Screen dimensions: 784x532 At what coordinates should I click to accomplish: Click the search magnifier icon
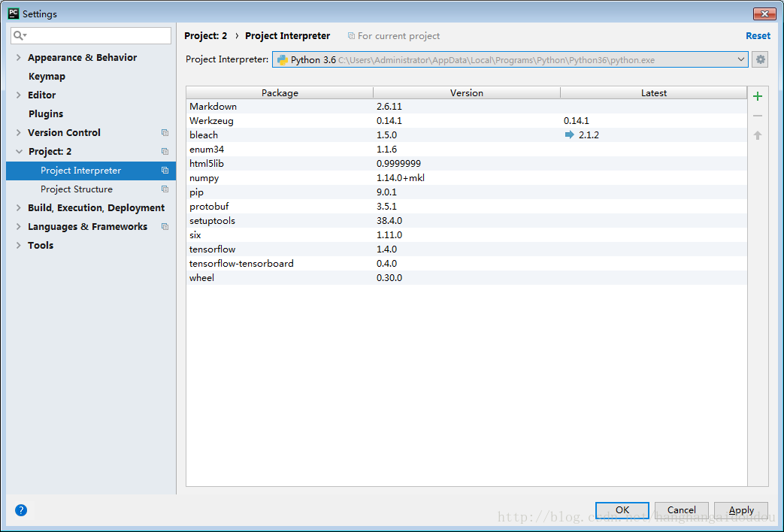[20, 35]
